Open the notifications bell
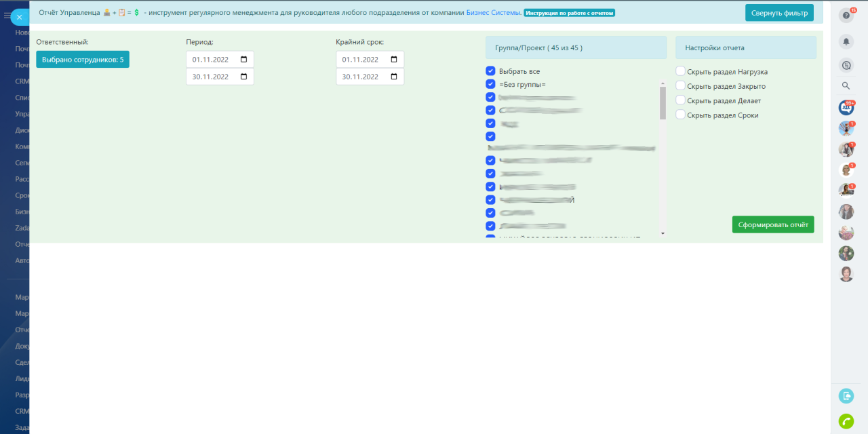This screenshot has width=868, height=434. (846, 41)
